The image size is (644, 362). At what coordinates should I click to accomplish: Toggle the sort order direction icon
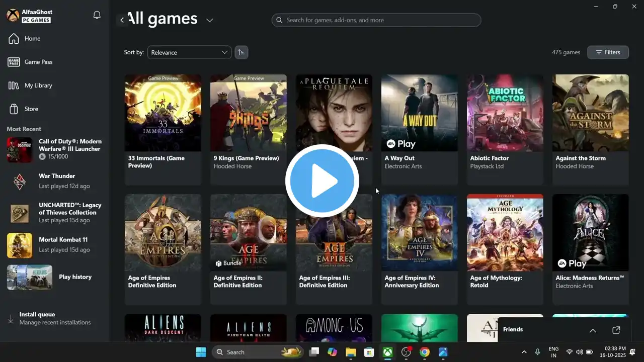click(242, 52)
